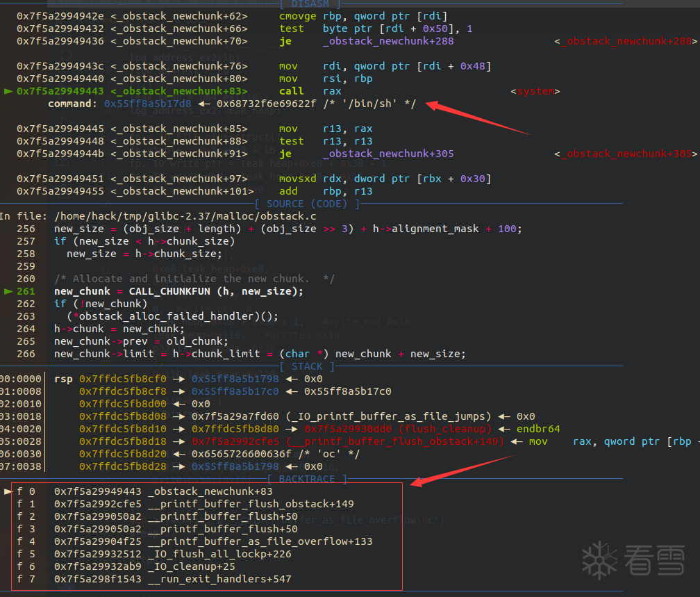Click the red <system> call target label
The width and height of the screenshot is (700, 597).
(x=535, y=91)
